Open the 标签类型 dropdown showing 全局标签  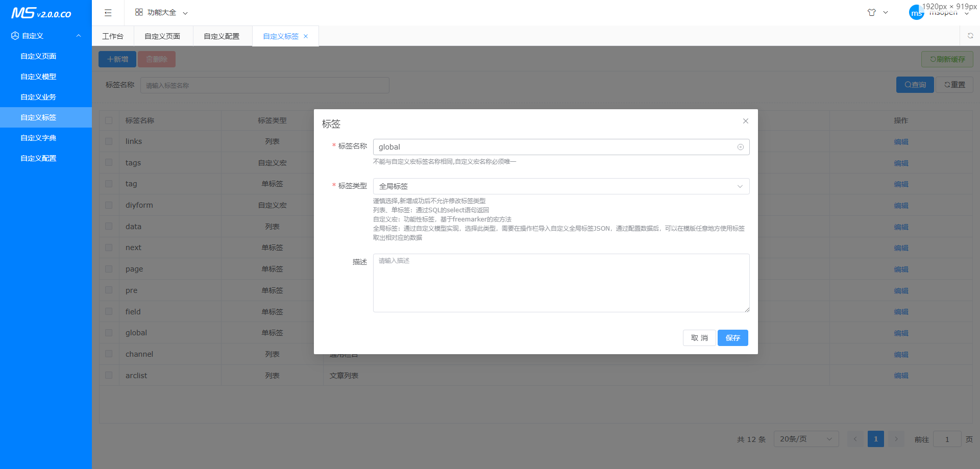(561, 186)
